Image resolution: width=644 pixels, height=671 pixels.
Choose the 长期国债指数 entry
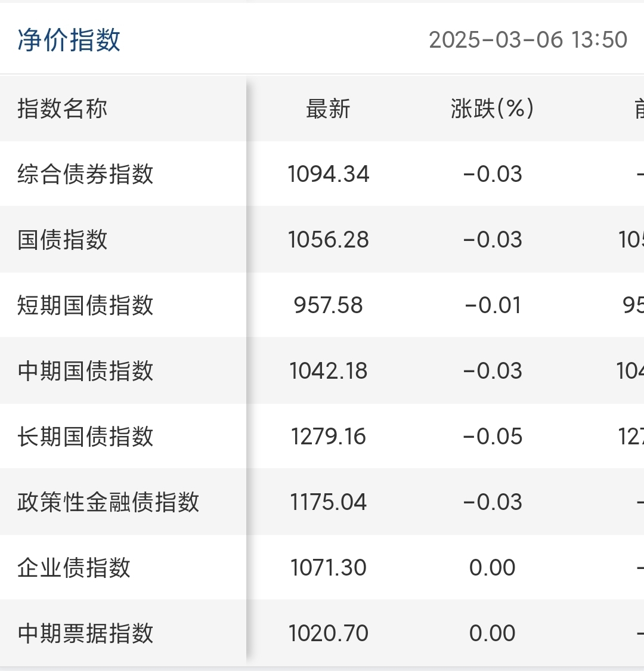pos(85,437)
